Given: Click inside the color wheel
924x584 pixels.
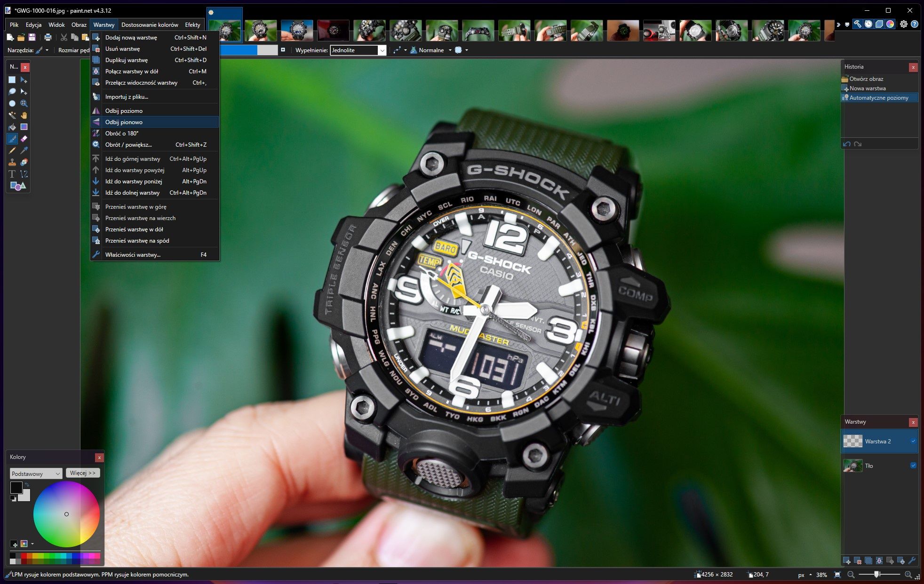Looking at the screenshot, I should [x=66, y=514].
